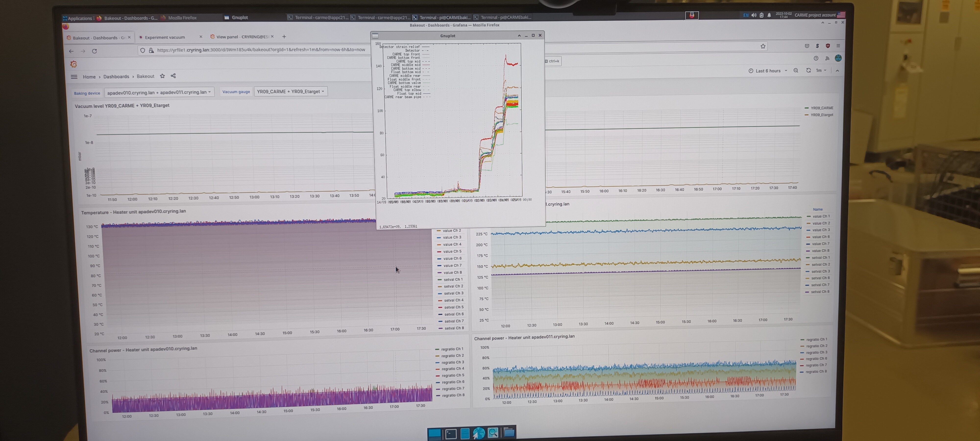
Task: Expand the Vacuum gauge selector
Action: coord(290,91)
